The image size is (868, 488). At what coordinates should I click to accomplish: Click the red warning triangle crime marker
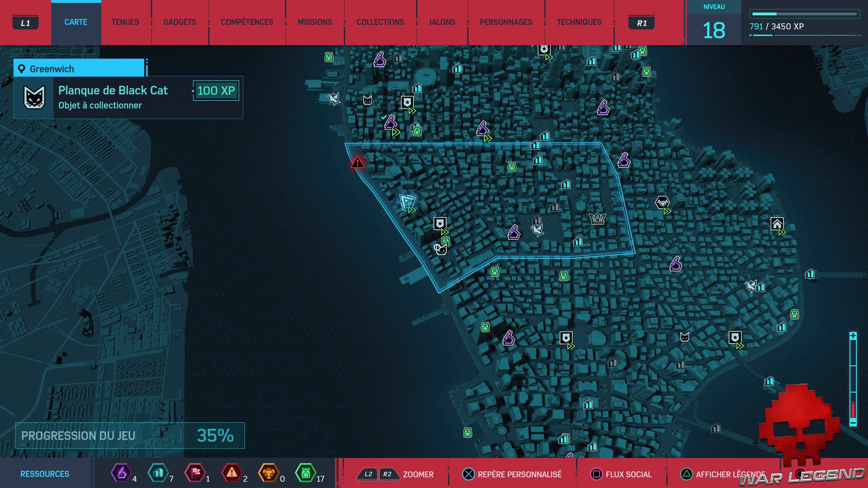pyautogui.click(x=358, y=163)
